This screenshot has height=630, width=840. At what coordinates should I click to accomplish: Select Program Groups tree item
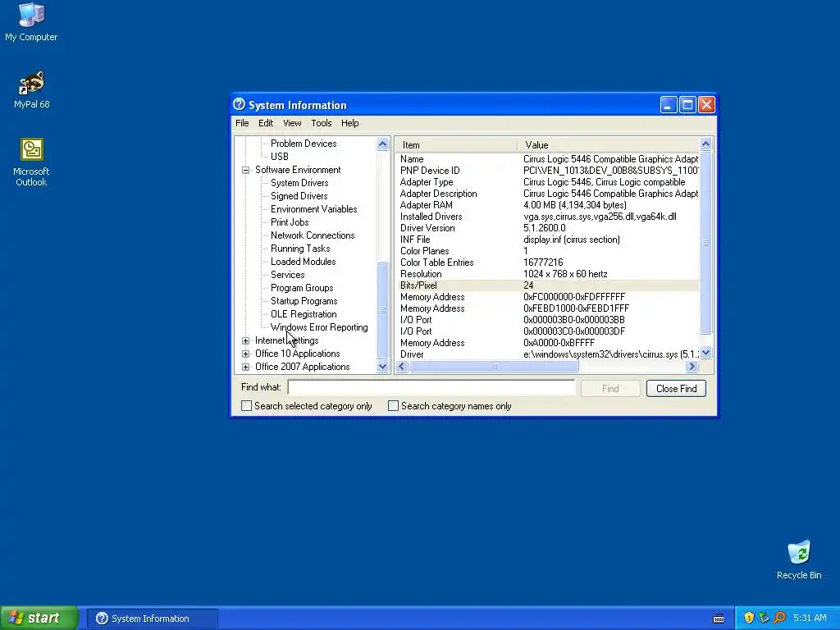tap(302, 288)
